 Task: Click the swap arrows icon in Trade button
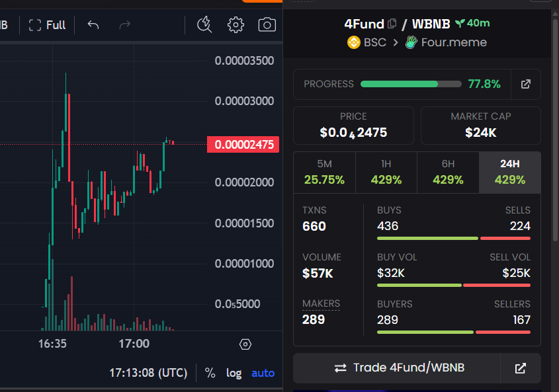tap(341, 368)
